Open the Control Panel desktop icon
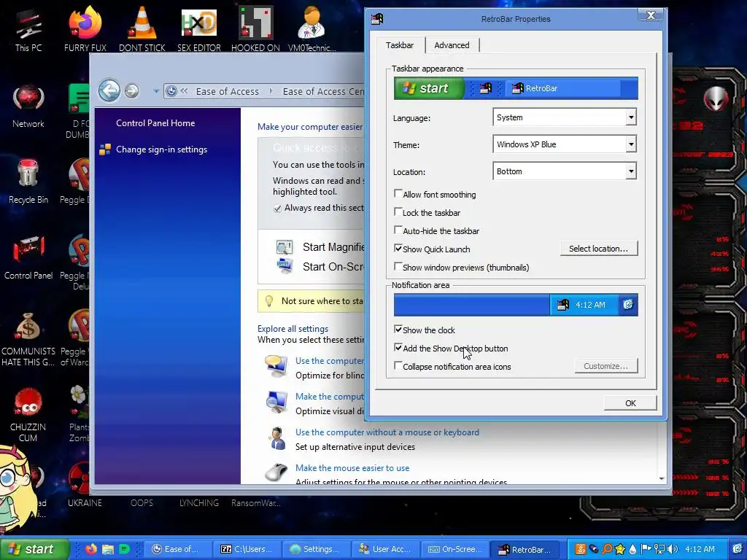Viewport: 747px width, 560px height. click(28, 257)
